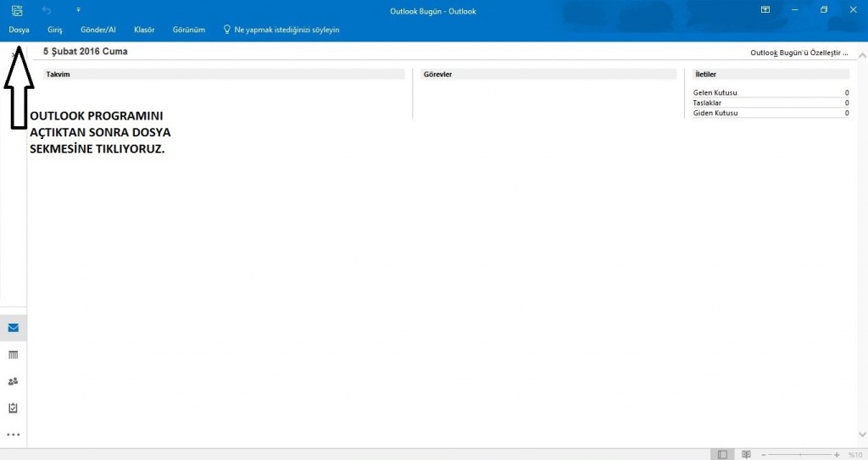
Task: Open the Customize Quick Access Toolbar dropdown
Action: pyautogui.click(x=78, y=10)
